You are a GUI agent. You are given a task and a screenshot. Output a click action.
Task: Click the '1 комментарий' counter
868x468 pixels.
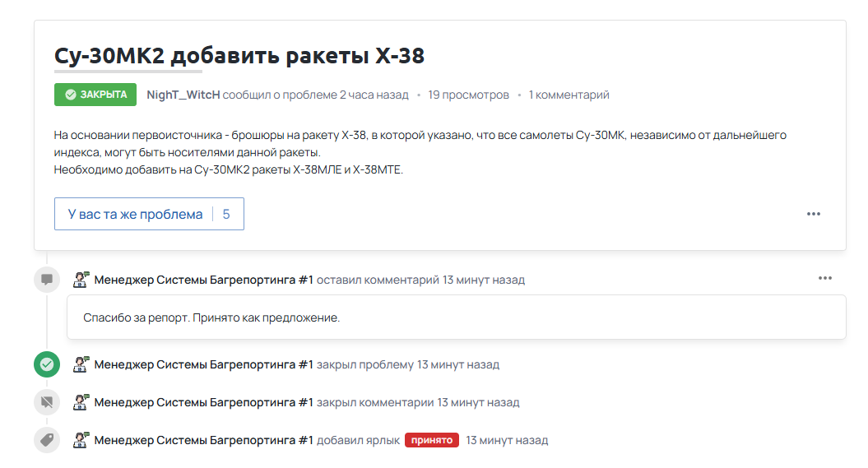569,95
